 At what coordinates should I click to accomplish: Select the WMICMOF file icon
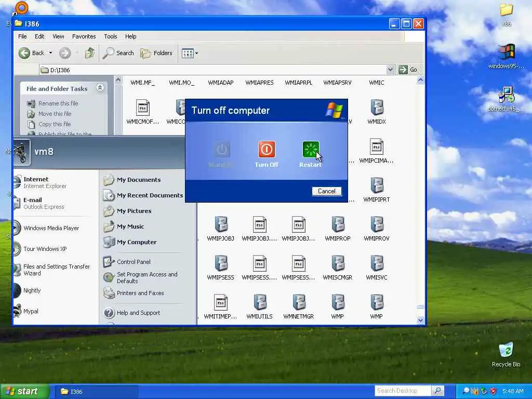pyautogui.click(x=142, y=108)
